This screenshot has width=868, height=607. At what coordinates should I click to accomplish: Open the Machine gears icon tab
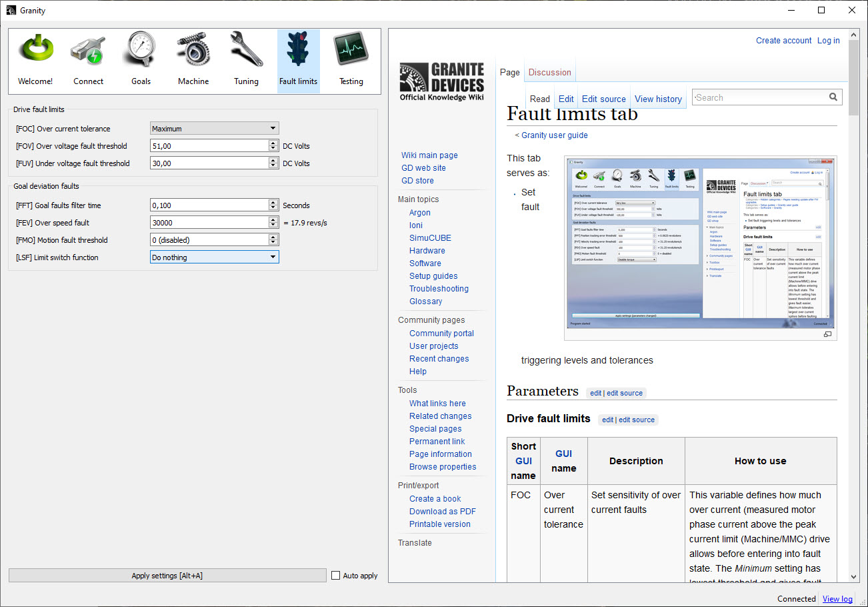click(x=193, y=60)
